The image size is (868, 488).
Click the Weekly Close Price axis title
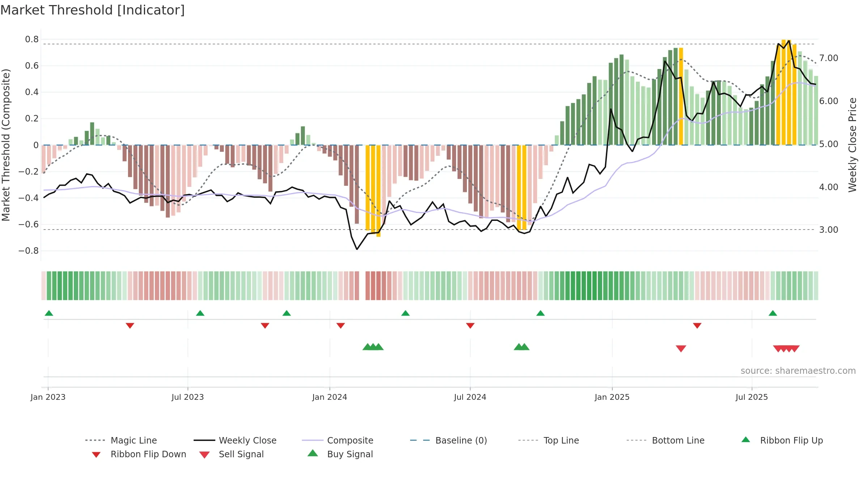point(852,145)
